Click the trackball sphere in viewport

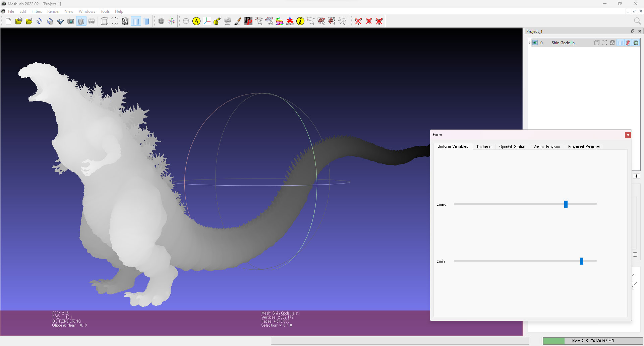point(261,181)
